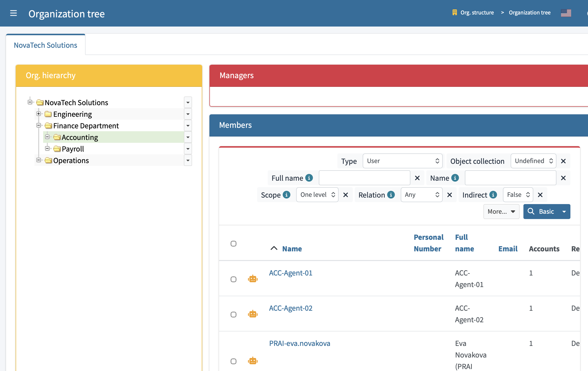The height and width of the screenshot is (371, 588).
Task: Check the checkbox for PRAI-eva.novakova
Action: (x=234, y=361)
